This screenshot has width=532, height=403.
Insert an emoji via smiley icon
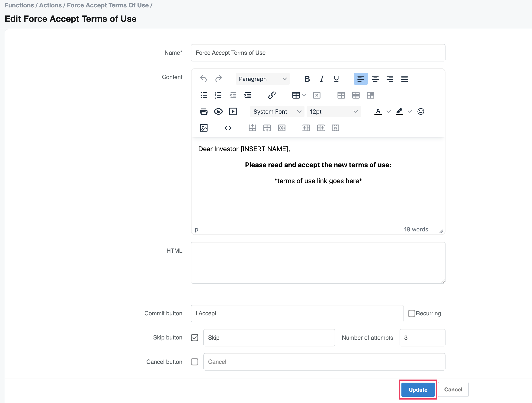421,112
